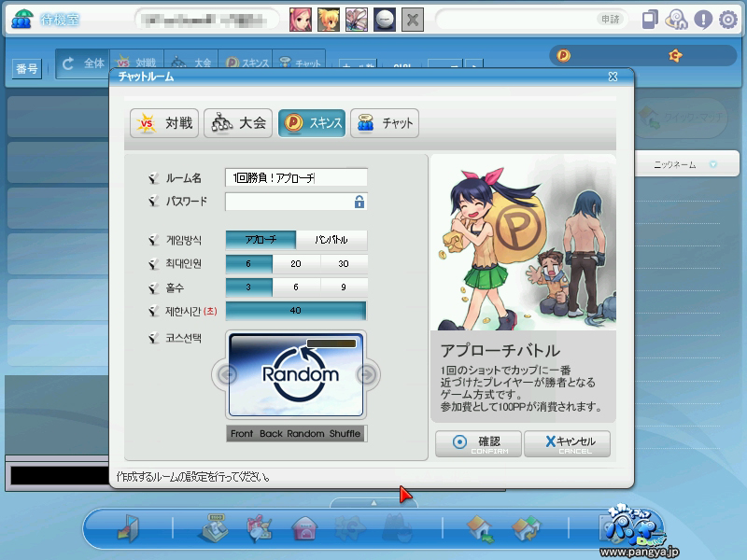Screen dimensions: 747x560
Task: Choose アプローチ game mode option
Action: tap(261, 240)
